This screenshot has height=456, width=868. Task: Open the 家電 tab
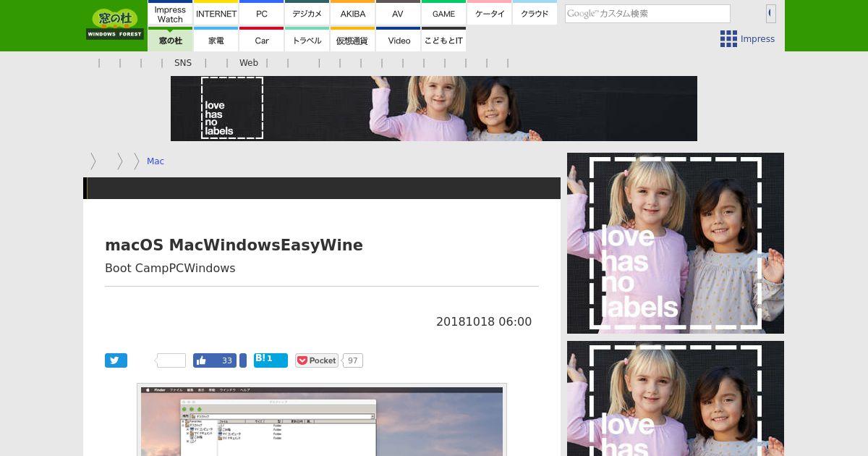pyautogui.click(x=216, y=41)
